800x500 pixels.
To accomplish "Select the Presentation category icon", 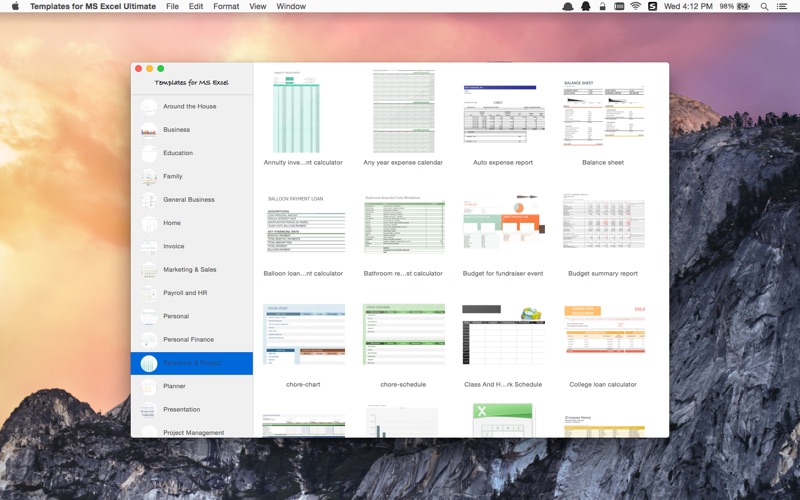I will pos(149,410).
